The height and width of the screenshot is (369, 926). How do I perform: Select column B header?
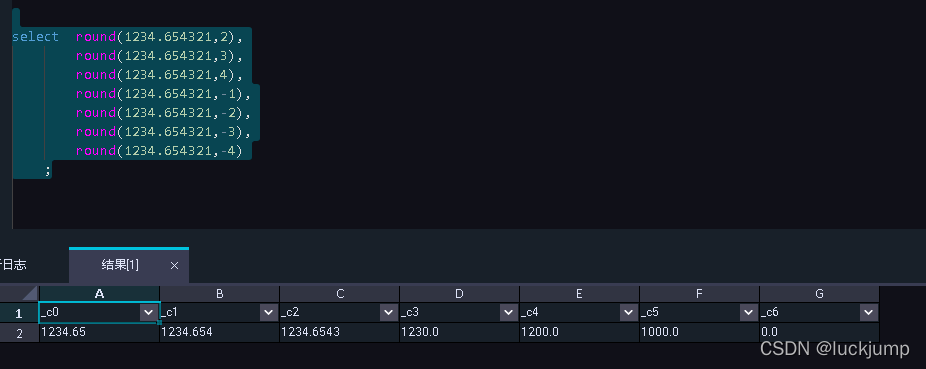click(x=220, y=294)
